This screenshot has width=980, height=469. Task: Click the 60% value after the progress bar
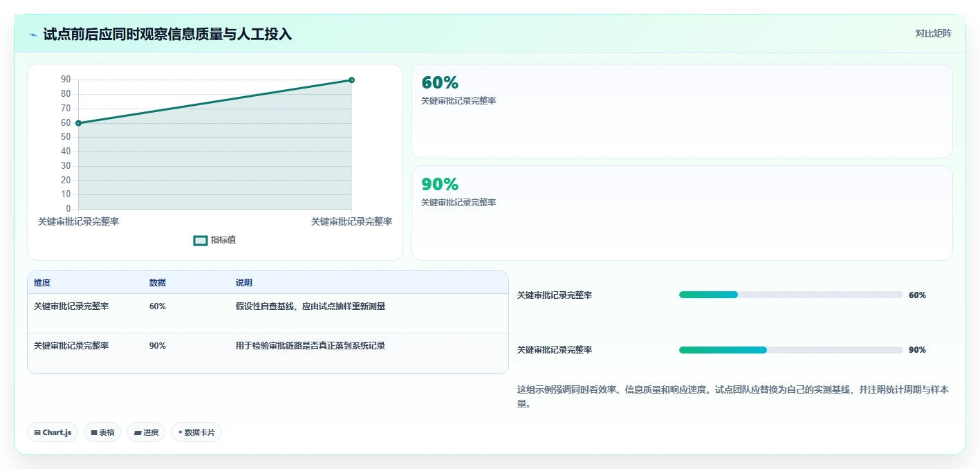(x=917, y=295)
